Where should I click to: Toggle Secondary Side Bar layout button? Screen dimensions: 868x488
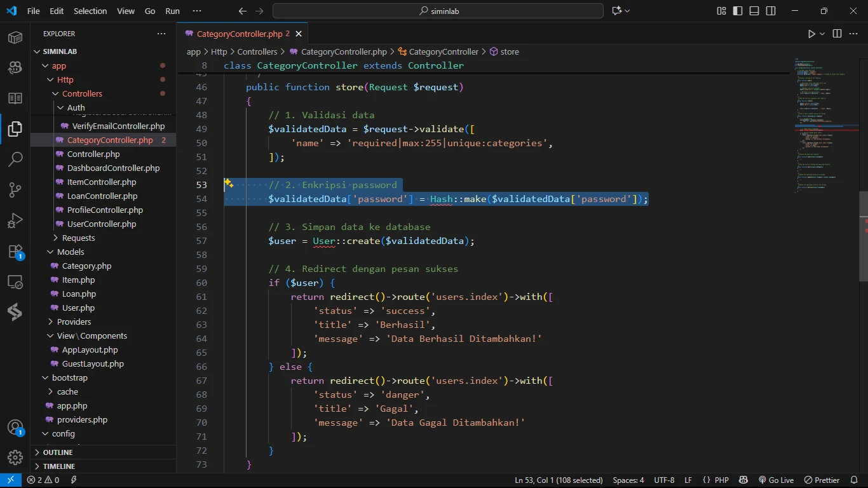click(x=771, y=11)
